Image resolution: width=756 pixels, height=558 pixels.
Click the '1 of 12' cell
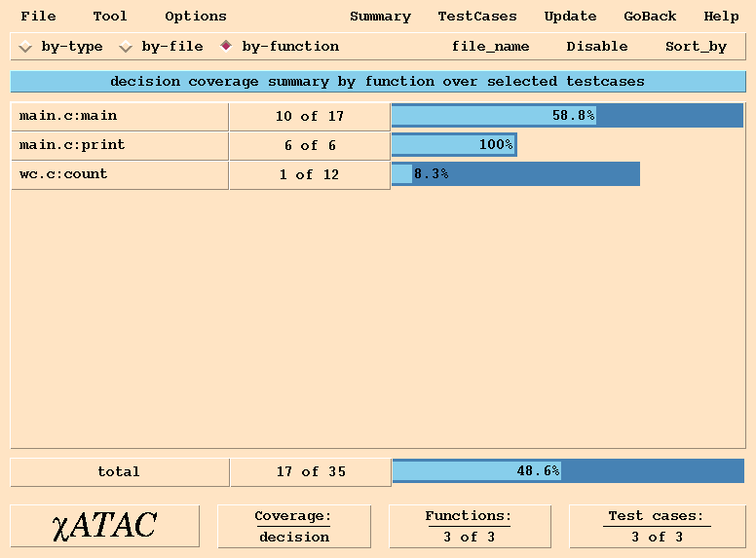(310, 175)
